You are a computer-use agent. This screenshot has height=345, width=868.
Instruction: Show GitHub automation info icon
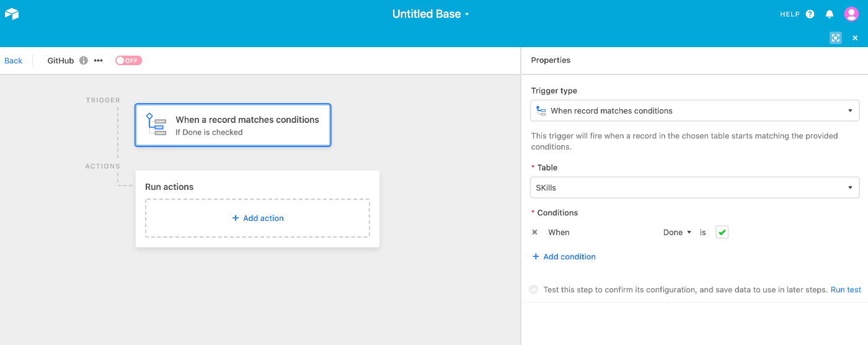pyautogui.click(x=84, y=61)
